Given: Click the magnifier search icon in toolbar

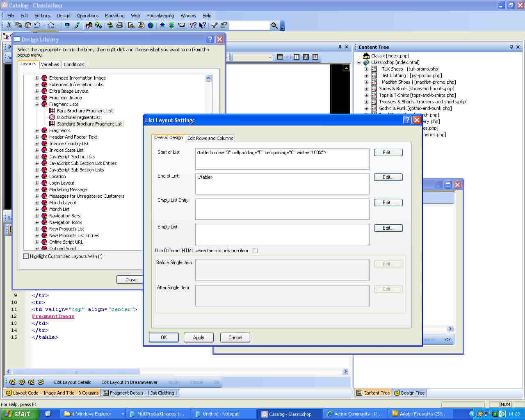Looking at the screenshot, I should pyautogui.click(x=274, y=26).
